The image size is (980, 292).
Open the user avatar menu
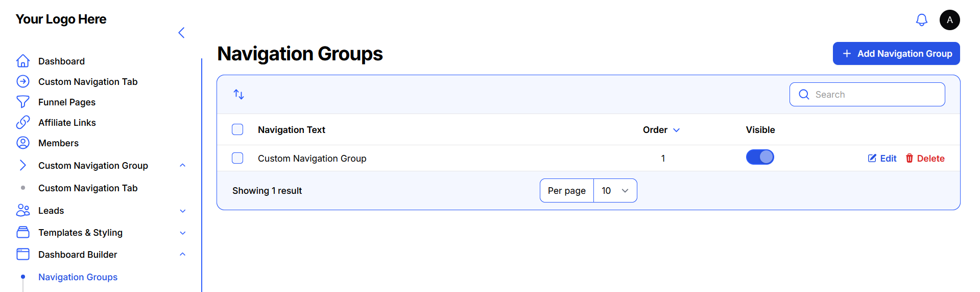pyautogui.click(x=949, y=20)
